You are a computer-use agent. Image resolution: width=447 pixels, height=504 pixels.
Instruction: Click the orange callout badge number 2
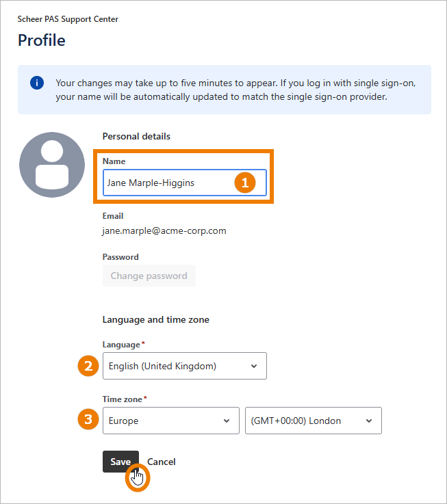tap(87, 366)
